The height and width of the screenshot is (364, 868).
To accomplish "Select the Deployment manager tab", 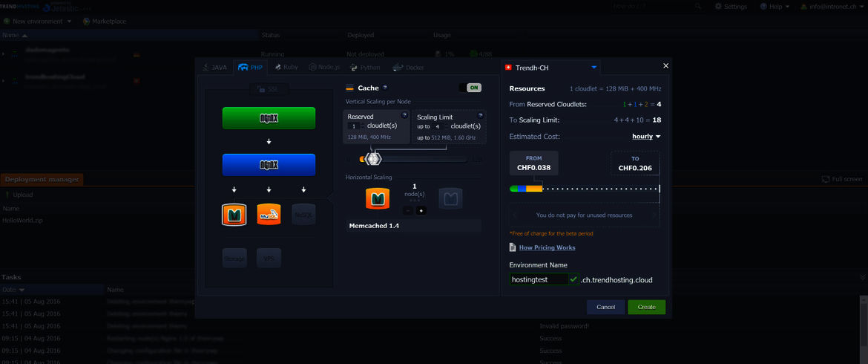I will point(42,179).
